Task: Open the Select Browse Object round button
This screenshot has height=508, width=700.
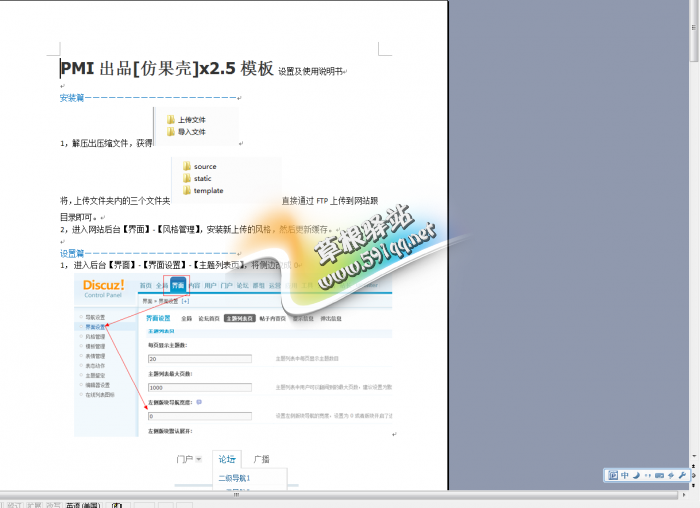Action: point(693,475)
